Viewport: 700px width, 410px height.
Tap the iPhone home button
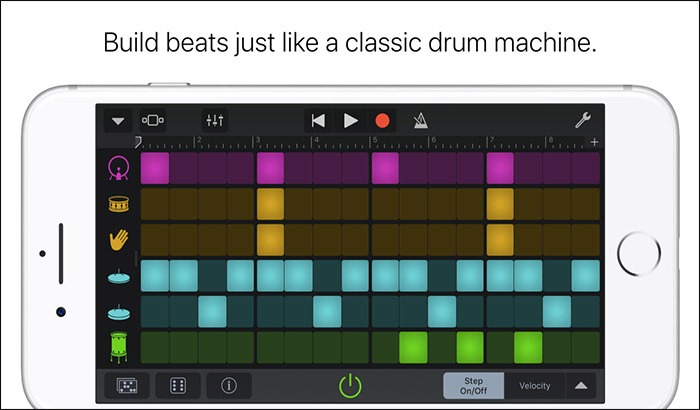click(638, 254)
